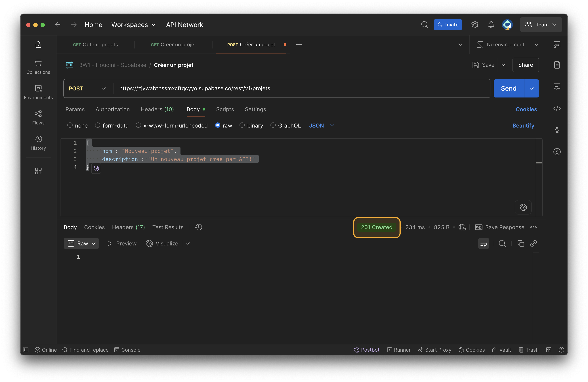Open the Flows sidebar panel

pos(38,118)
